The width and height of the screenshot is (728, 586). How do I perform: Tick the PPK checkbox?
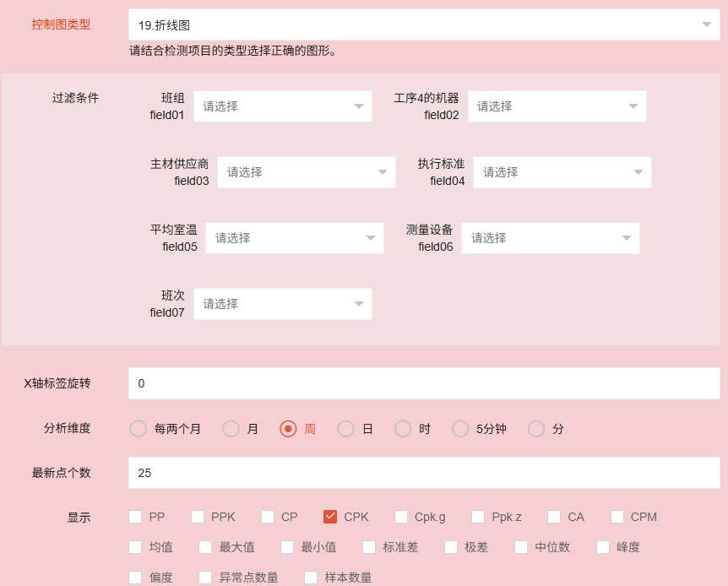point(198,517)
